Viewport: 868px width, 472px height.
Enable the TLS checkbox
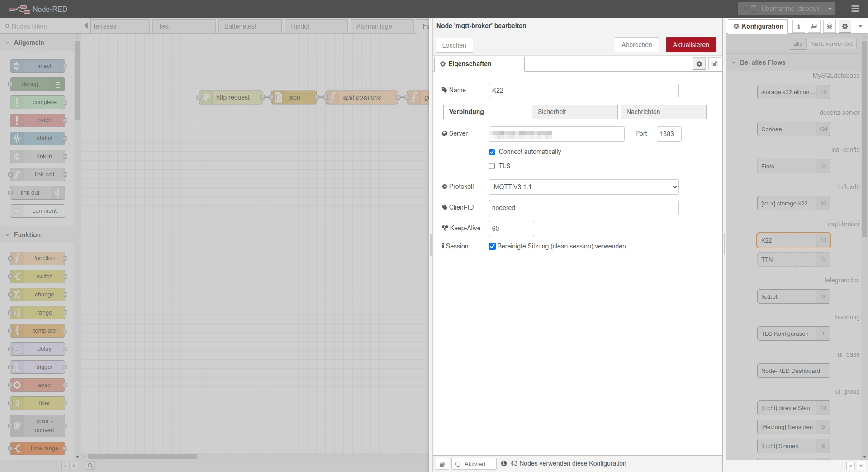492,166
